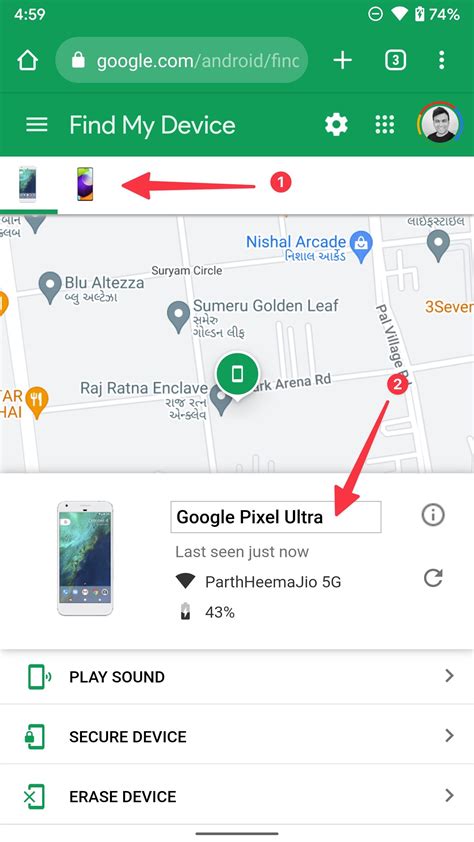The height and width of the screenshot is (842, 474).
Task: Open the tab switcher showing 3
Action: (x=396, y=60)
